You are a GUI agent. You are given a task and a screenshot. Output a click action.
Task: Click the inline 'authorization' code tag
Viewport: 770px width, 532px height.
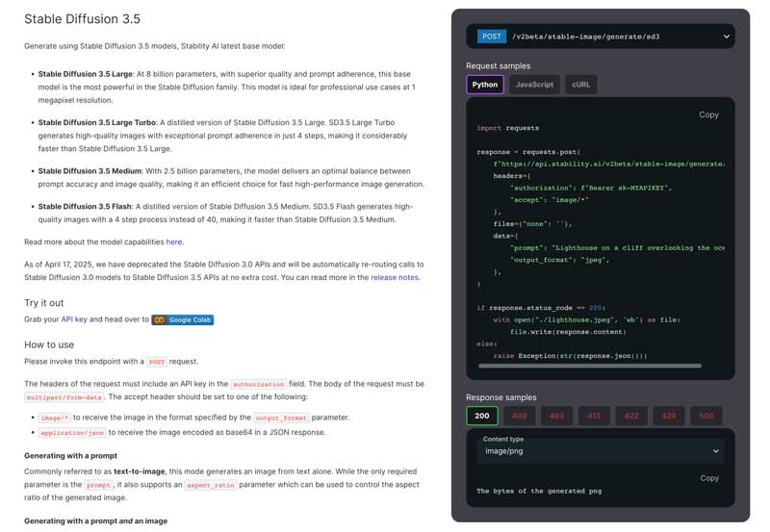tap(258, 384)
